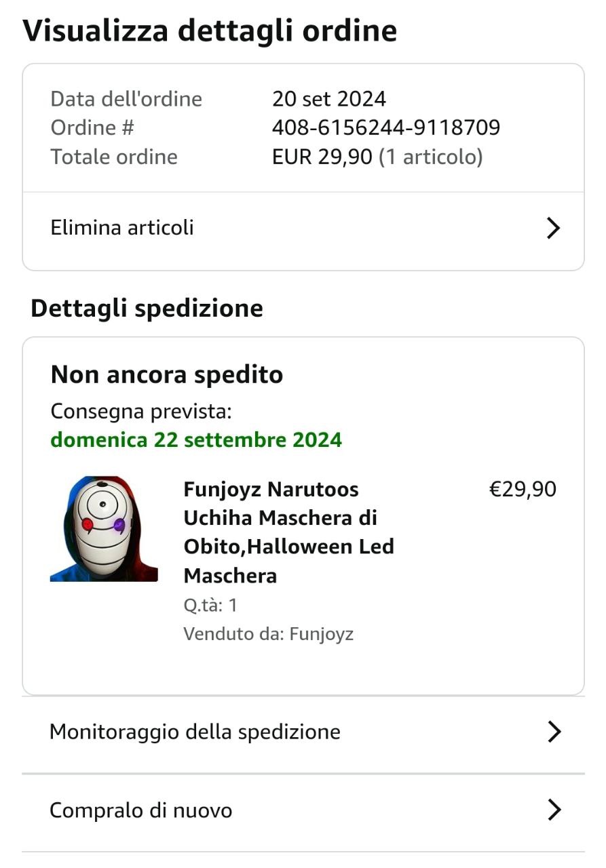Tap the (1 articolo) item count text
The width and height of the screenshot is (606, 868).
[431, 157]
